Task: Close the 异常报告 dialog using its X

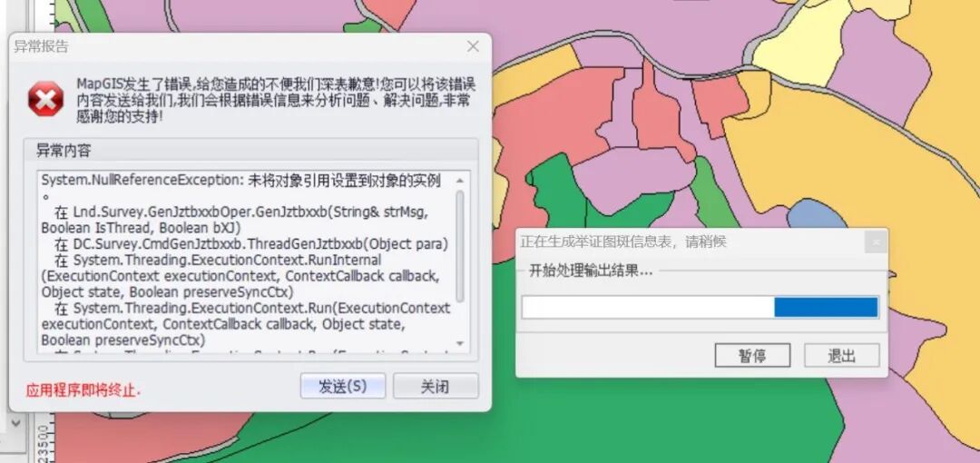Action: [473, 46]
